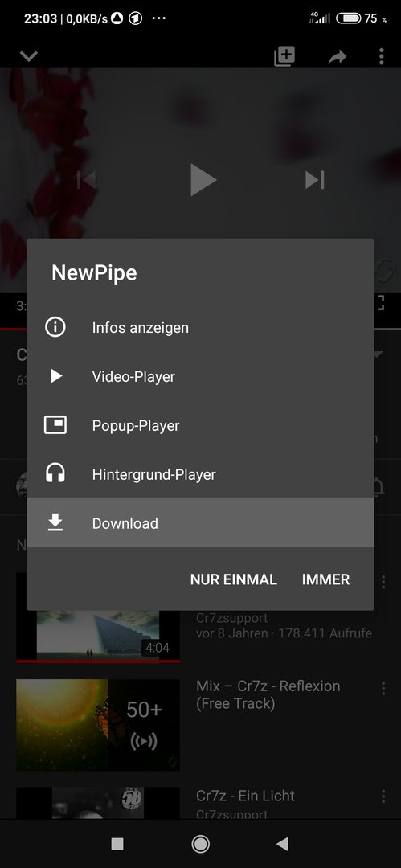
Task: Select Hintergrund-Player option
Action: click(200, 474)
